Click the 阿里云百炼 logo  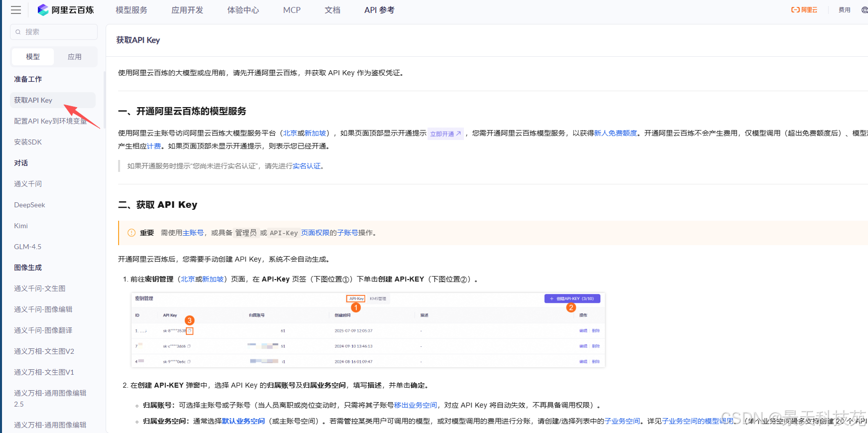click(66, 10)
